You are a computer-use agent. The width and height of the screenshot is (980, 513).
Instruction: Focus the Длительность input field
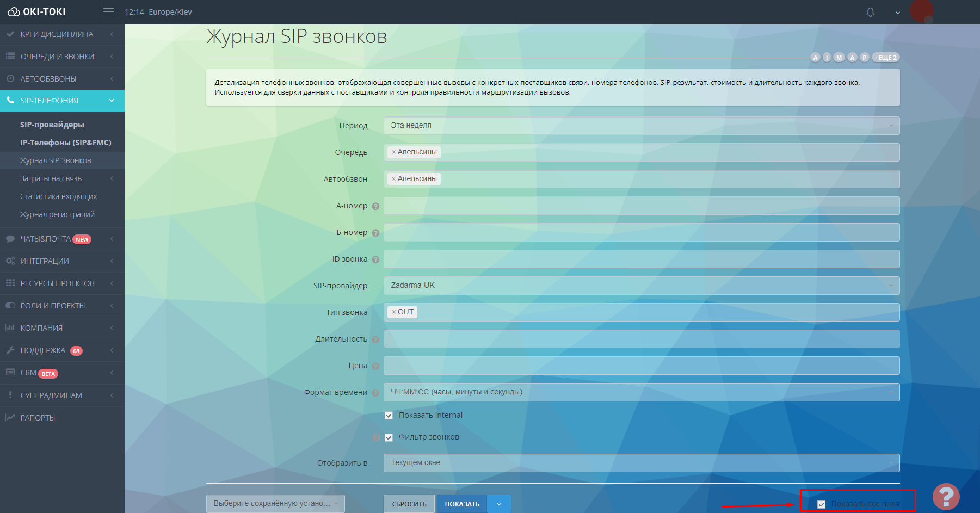coord(642,339)
